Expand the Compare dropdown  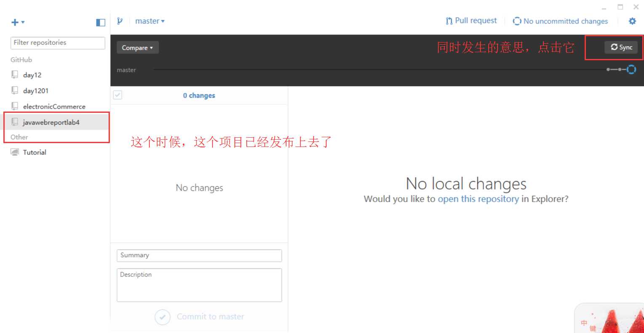click(x=138, y=48)
